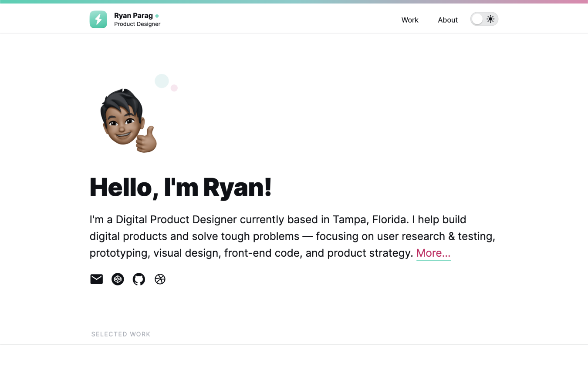The width and height of the screenshot is (588, 376).
Task: Open Ryan's GitHub icon
Action: pyautogui.click(x=139, y=279)
